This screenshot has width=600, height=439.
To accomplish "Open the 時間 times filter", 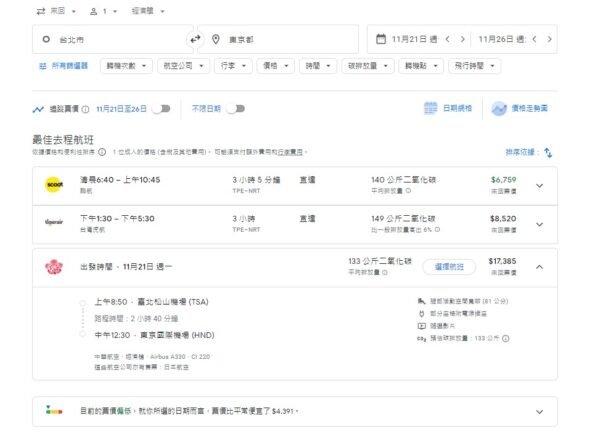I will tap(318, 66).
